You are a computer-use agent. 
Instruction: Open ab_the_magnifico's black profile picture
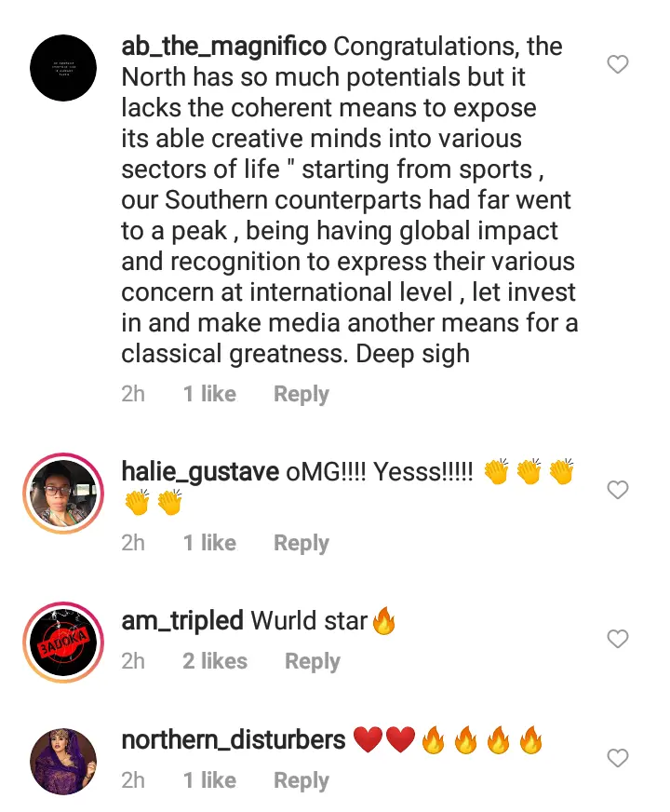pos(63,68)
